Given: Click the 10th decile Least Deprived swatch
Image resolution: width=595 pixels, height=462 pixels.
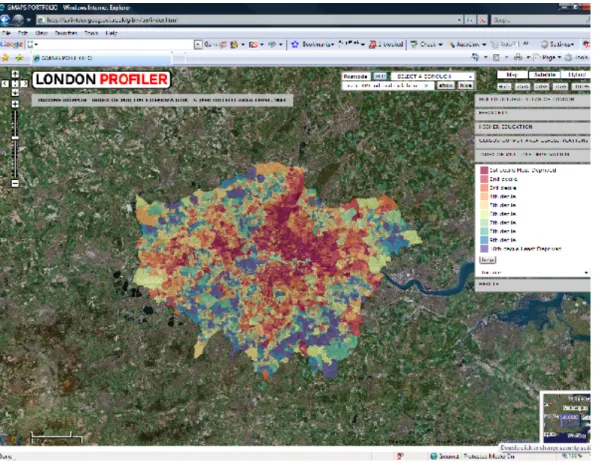Looking at the screenshot, I should (x=484, y=249).
